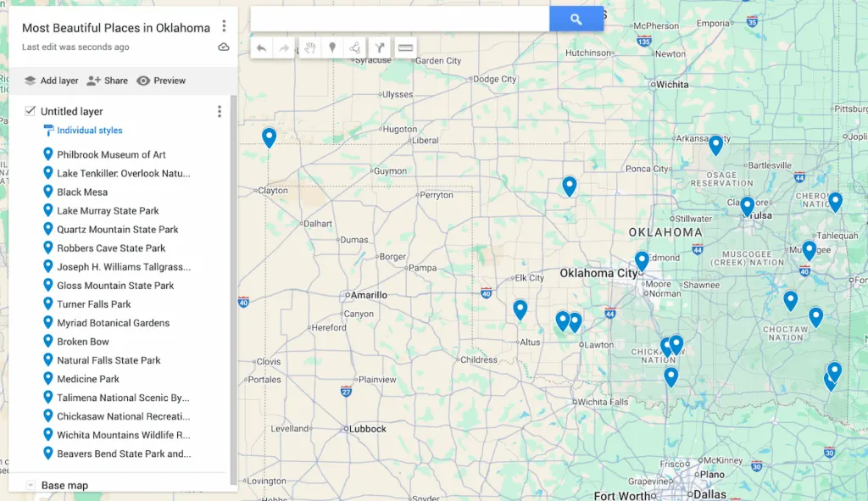Click the Share button
Screen dimensions: 868x501
click(x=108, y=81)
